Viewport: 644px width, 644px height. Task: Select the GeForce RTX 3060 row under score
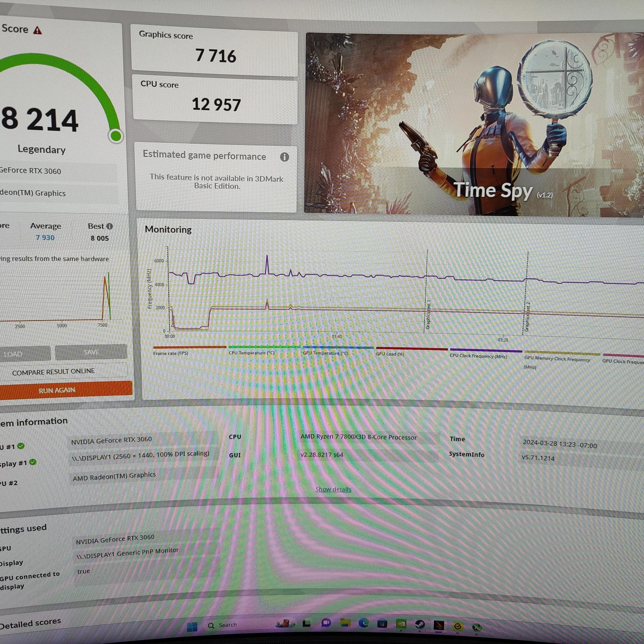pyautogui.click(x=58, y=171)
